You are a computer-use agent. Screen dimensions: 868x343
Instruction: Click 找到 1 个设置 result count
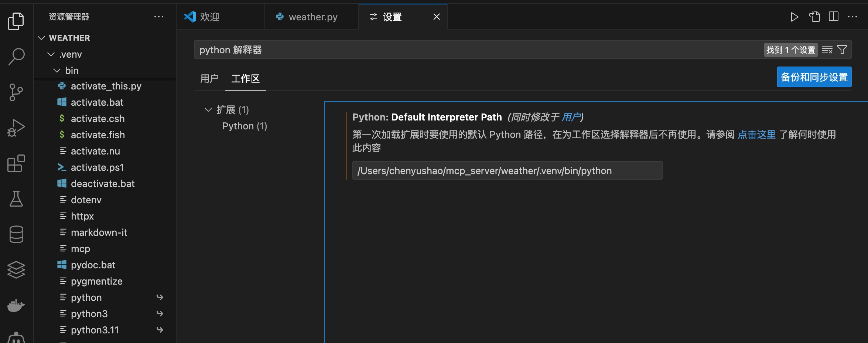coord(791,50)
